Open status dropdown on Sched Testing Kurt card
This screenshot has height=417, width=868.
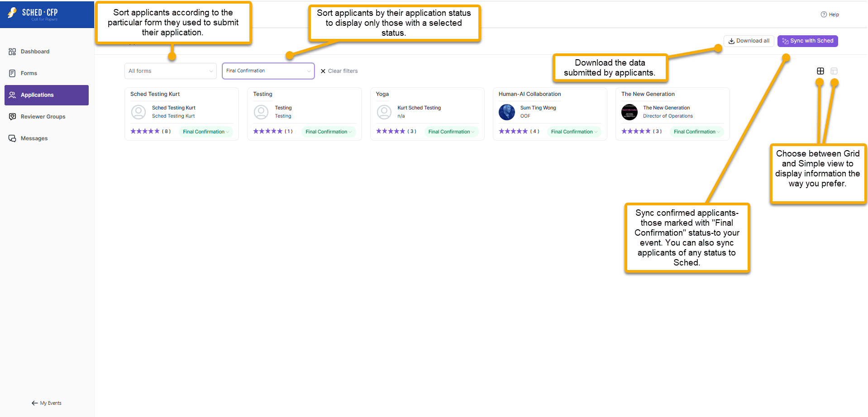click(206, 132)
